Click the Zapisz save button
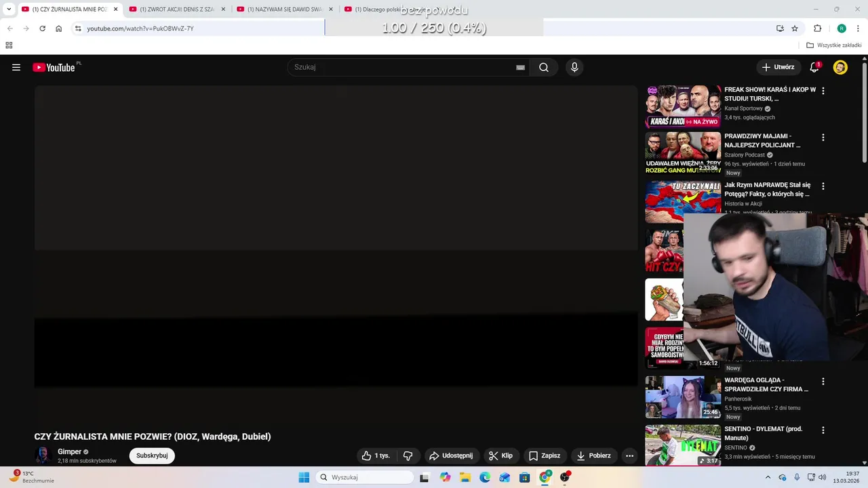Image resolution: width=868 pixels, height=488 pixels. tap(545, 455)
